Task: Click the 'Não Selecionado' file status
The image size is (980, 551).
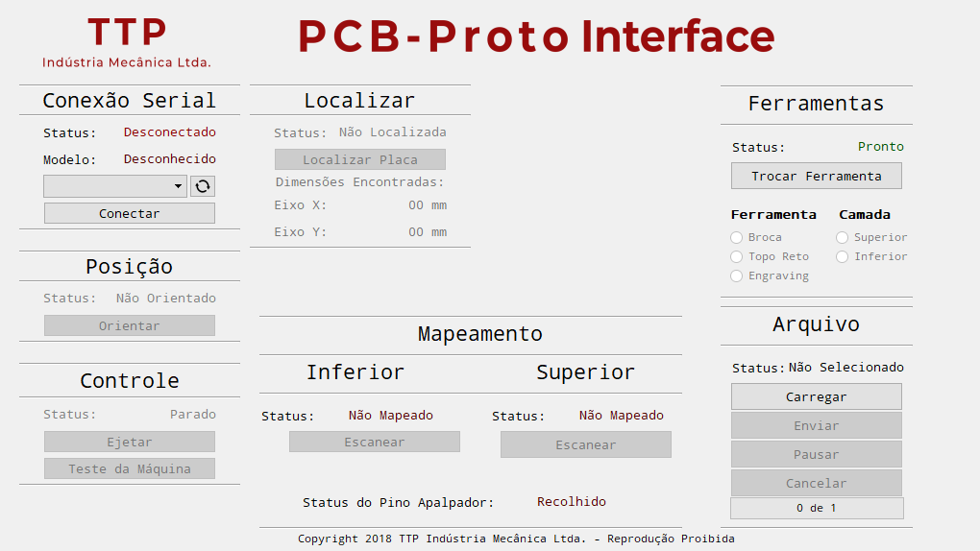Action: click(x=846, y=367)
